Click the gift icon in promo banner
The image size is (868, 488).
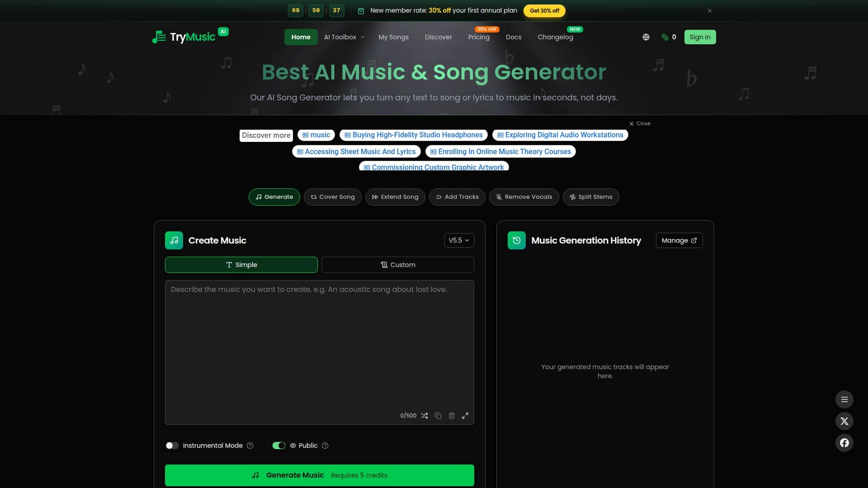[x=361, y=11]
